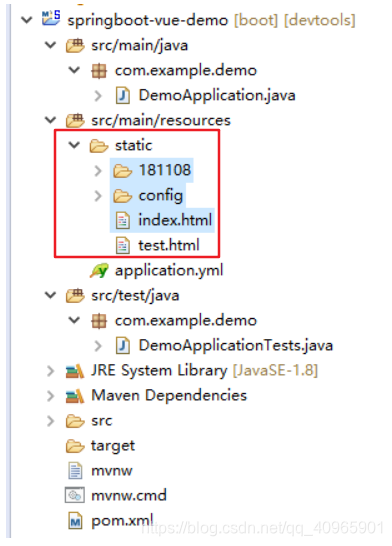
Task: Select the src/test/java label
Action: [135, 296]
